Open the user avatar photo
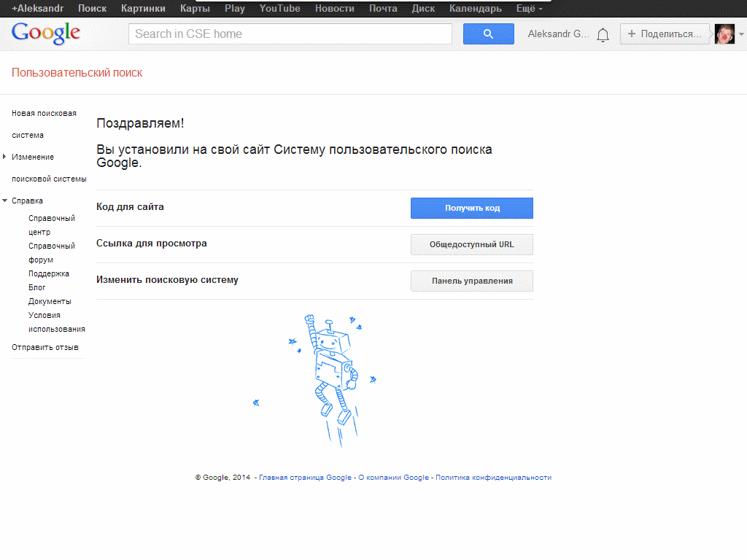 pyautogui.click(x=724, y=34)
